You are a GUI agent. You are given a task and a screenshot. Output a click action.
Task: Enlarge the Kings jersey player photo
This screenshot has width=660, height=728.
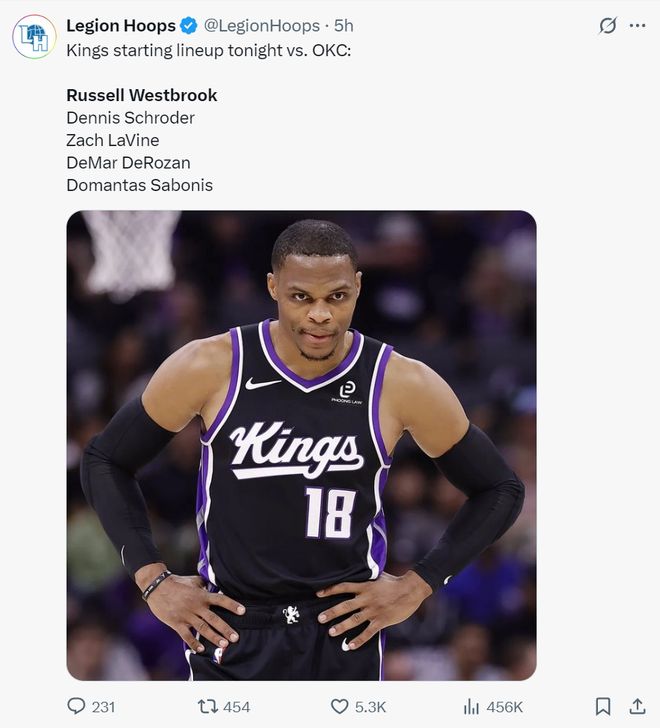[x=301, y=445]
